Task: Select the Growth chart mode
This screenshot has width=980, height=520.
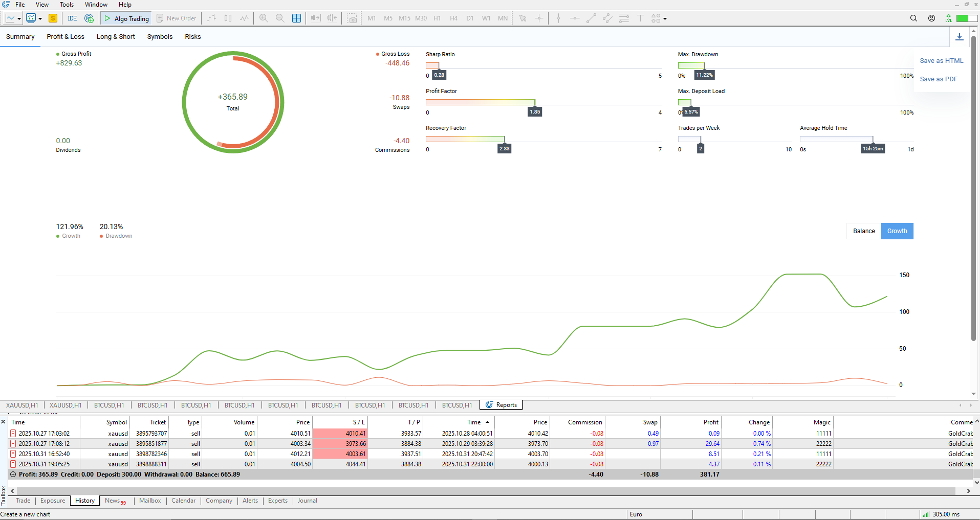Action: pos(897,231)
